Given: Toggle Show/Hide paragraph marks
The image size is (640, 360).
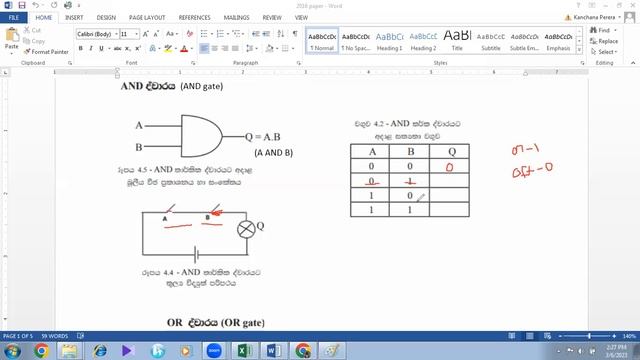Looking at the screenshot, I should click(295, 34).
